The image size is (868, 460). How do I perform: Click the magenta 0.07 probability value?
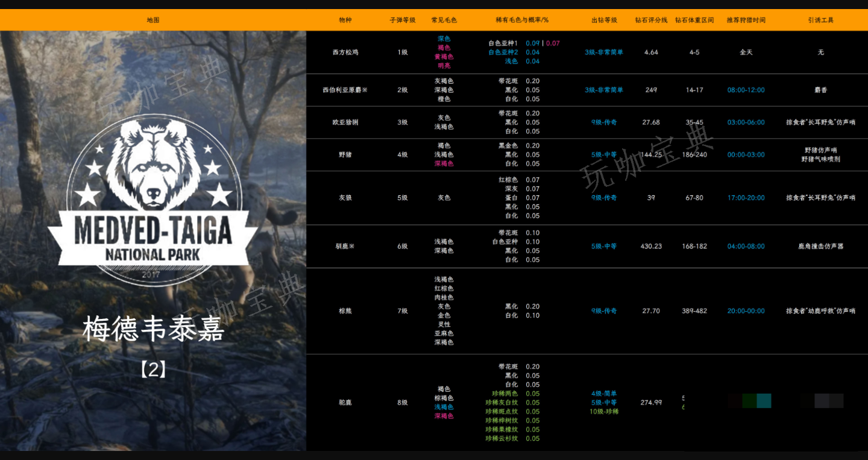pyautogui.click(x=553, y=43)
